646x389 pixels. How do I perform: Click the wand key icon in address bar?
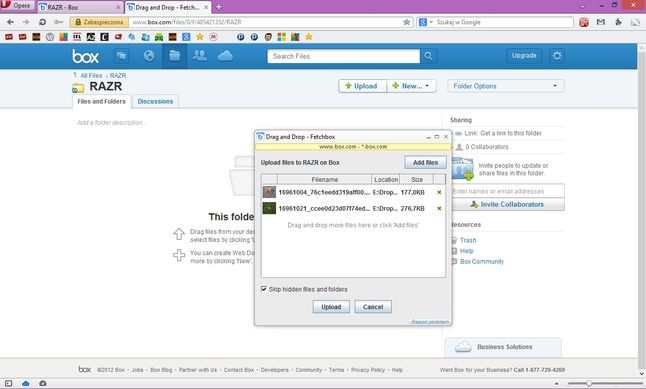(x=59, y=22)
